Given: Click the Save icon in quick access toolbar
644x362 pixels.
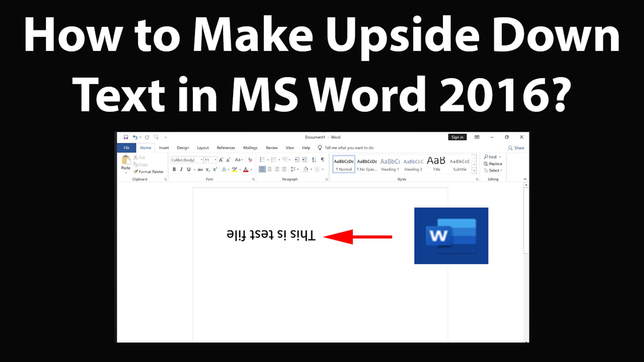Looking at the screenshot, I should click(126, 137).
